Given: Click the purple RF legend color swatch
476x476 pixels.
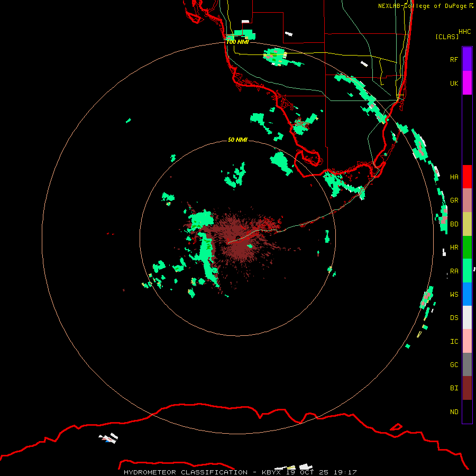Looking at the screenshot, I should tap(467, 59).
